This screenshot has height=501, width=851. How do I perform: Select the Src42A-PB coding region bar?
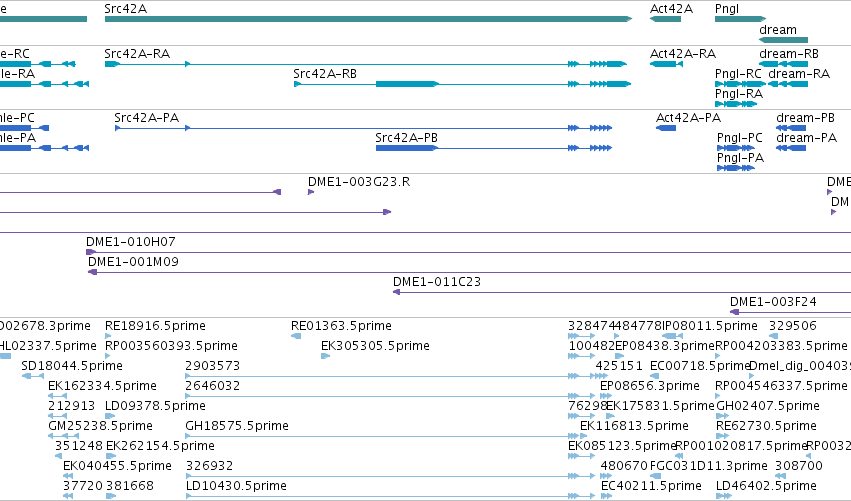pos(407,148)
